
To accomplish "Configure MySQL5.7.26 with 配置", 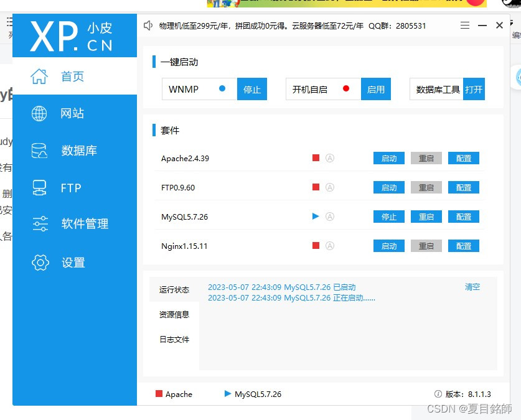I will point(464,217).
